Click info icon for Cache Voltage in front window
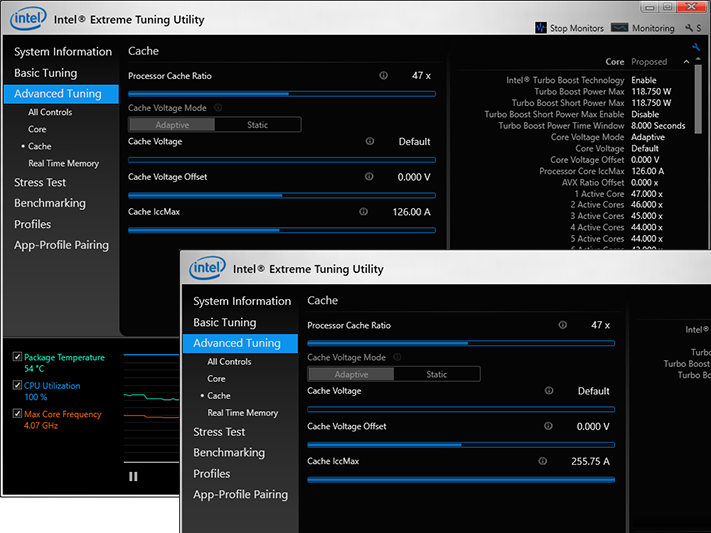Image resolution: width=711 pixels, height=533 pixels. tap(549, 391)
